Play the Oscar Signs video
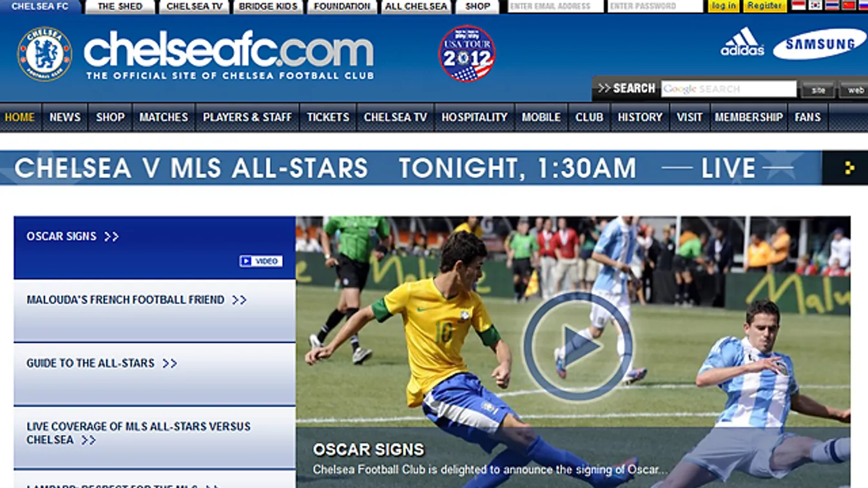The image size is (868, 488). (577, 346)
